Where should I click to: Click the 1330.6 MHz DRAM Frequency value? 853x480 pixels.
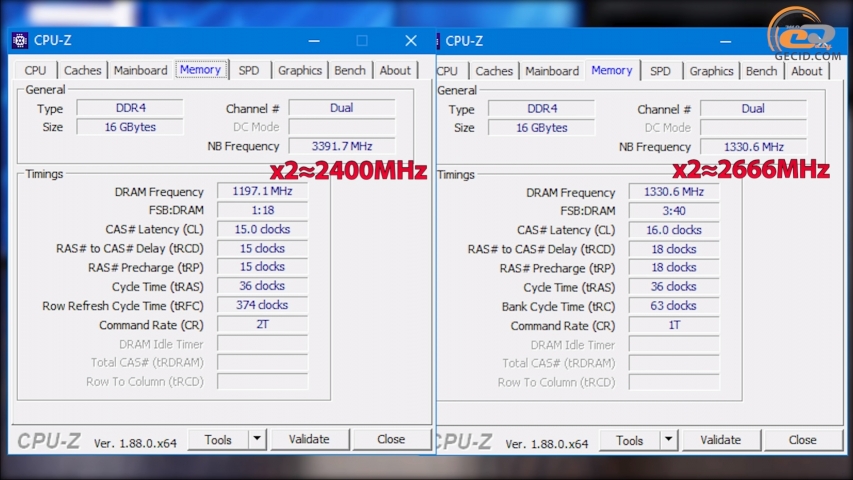(x=674, y=192)
